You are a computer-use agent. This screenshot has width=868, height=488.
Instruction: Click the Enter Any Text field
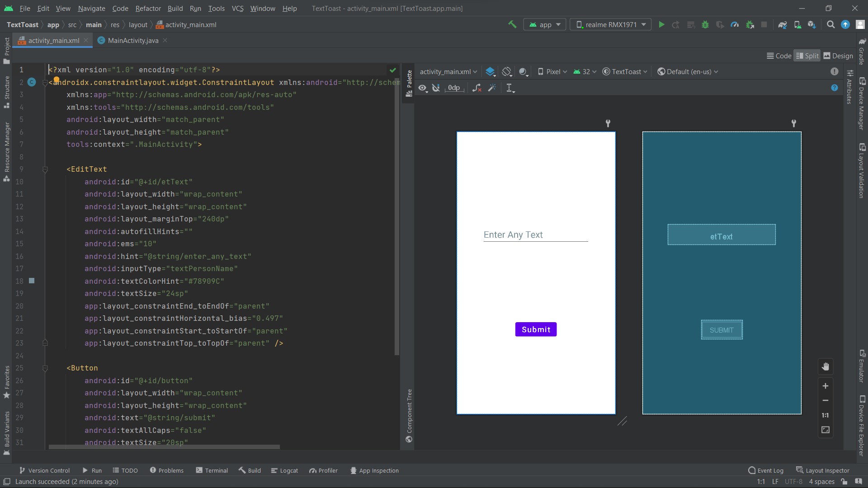click(535, 235)
